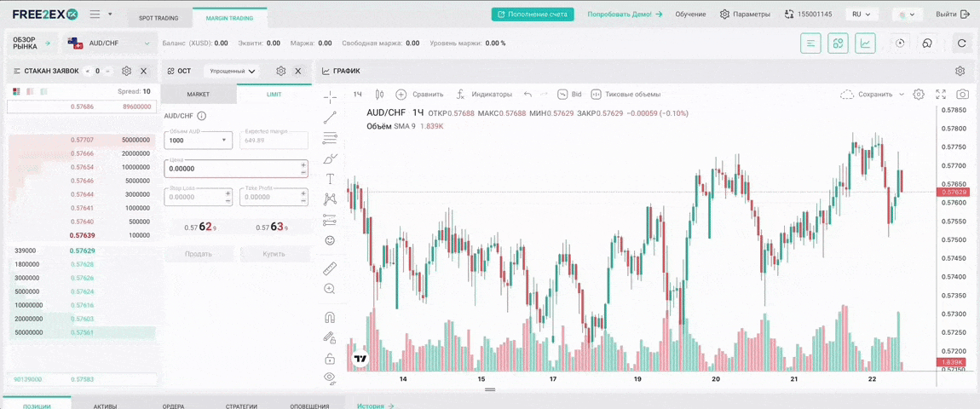The image size is (980, 409).
Task: Select the zoom in tool
Action: 330,288
